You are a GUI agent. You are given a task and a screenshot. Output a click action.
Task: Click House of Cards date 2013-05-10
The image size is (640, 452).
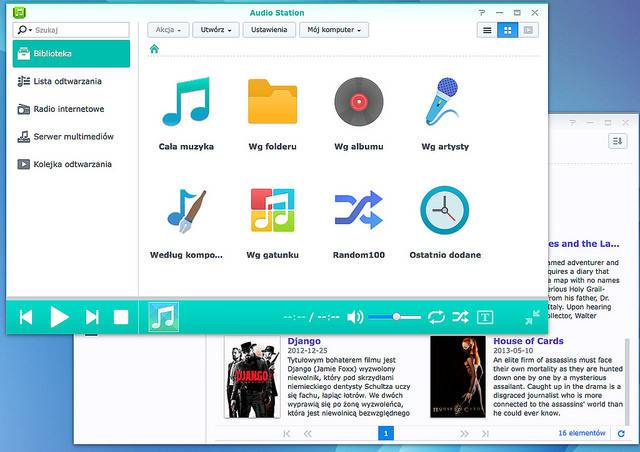(513, 351)
